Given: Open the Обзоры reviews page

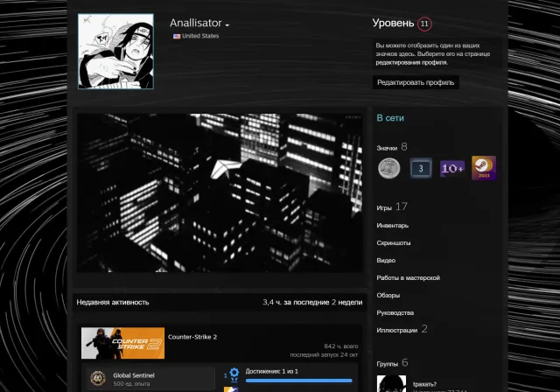Looking at the screenshot, I should [x=388, y=296].
